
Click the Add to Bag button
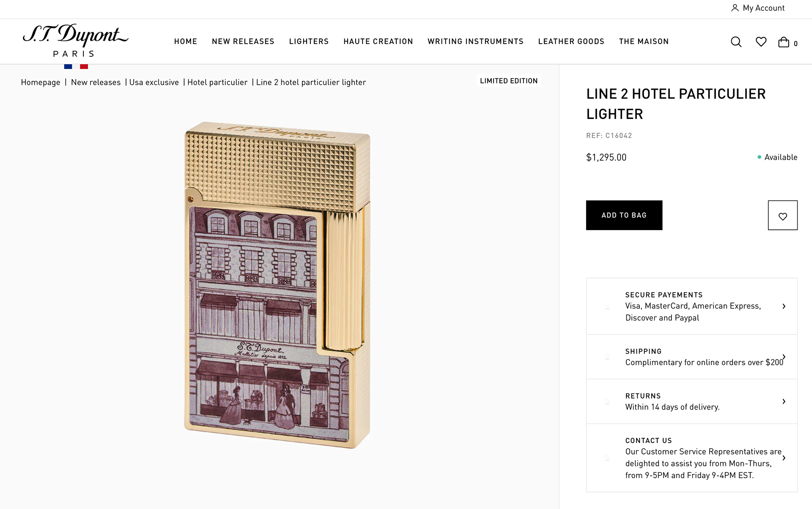click(x=624, y=215)
